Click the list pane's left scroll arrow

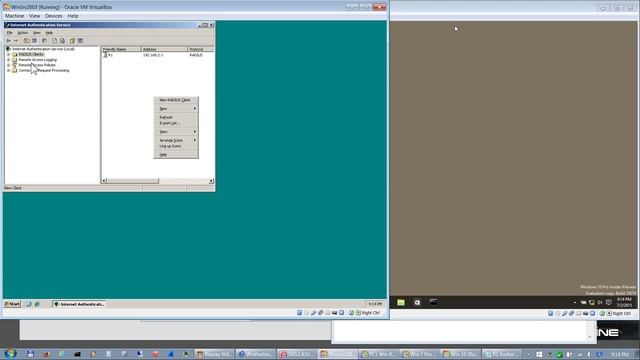tap(104, 181)
